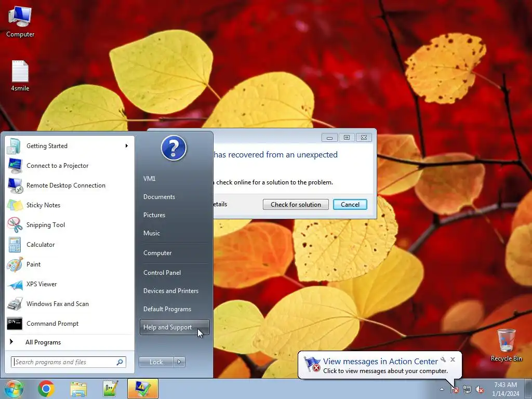Open Music library
532x399 pixels.
tap(175, 233)
